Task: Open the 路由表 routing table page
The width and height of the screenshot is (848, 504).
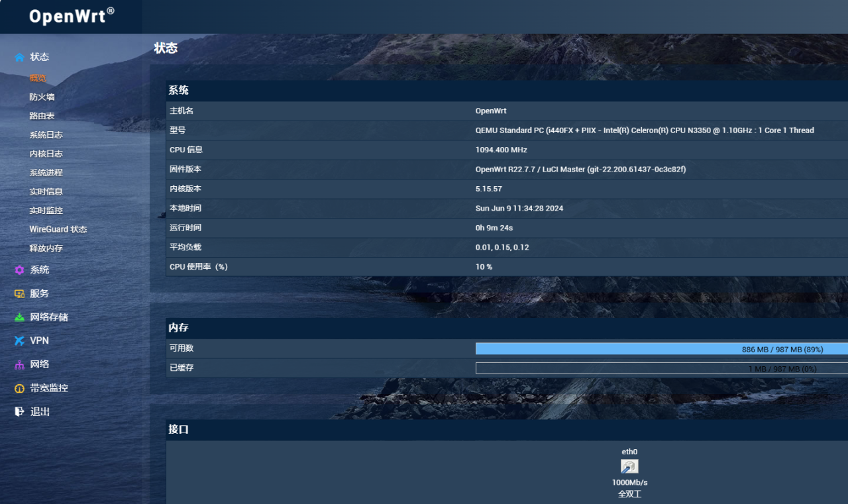Action: (42, 116)
